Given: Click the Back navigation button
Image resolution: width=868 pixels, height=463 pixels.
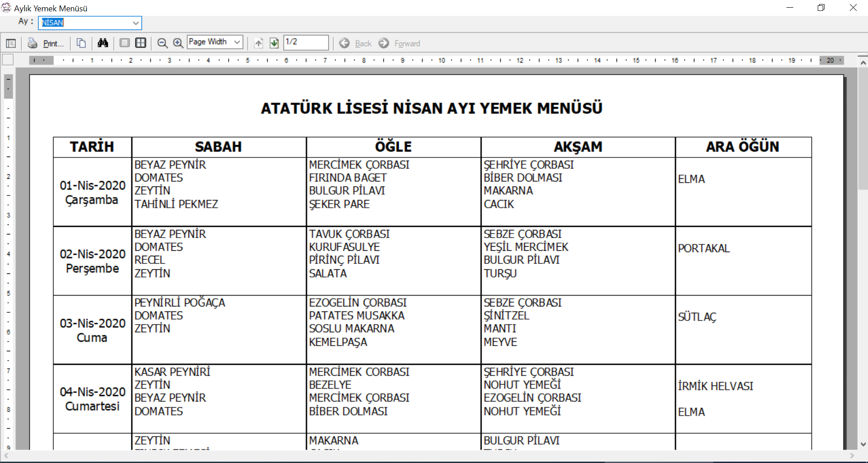Looking at the screenshot, I should [x=356, y=43].
